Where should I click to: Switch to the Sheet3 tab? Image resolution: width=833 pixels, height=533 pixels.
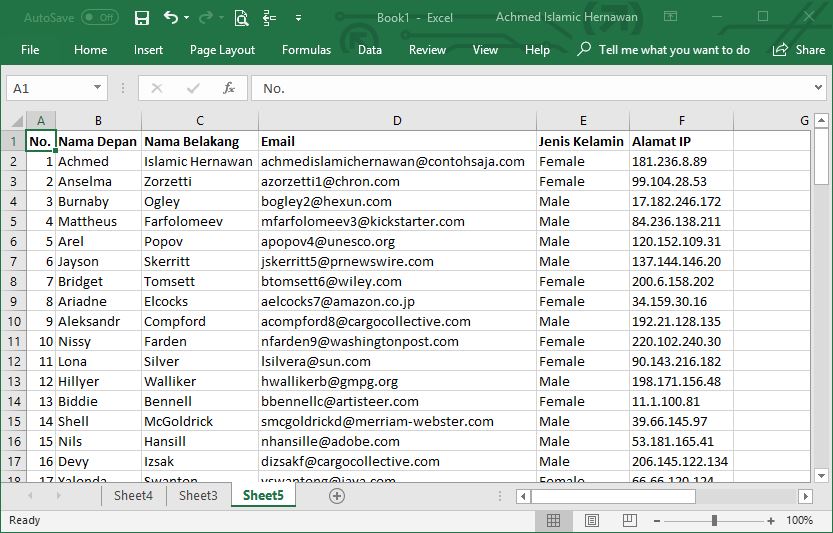click(198, 496)
